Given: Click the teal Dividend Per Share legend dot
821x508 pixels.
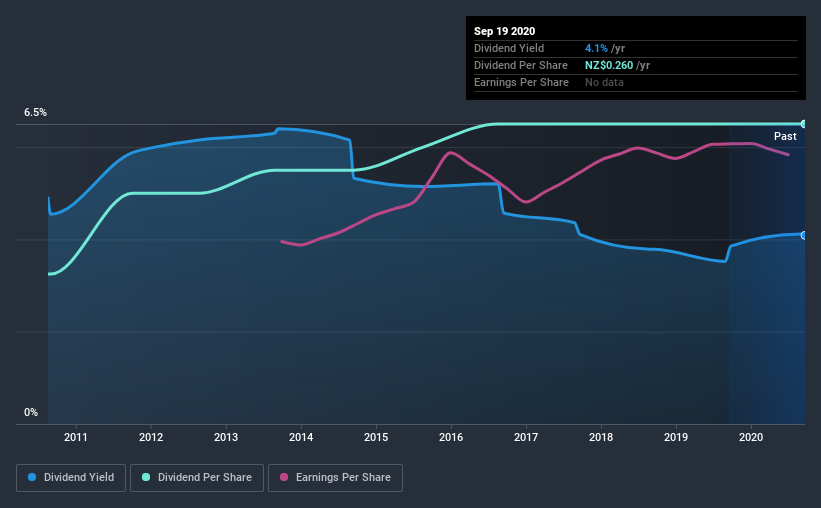Looking at the screenshot, I should [146, 477].
